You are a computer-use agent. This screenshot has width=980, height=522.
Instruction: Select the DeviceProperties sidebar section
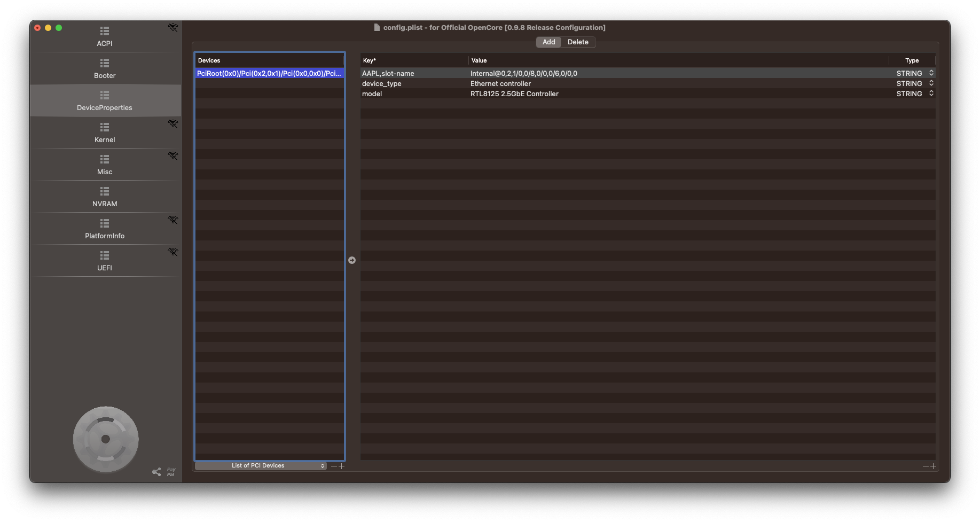tap(105, 100)
